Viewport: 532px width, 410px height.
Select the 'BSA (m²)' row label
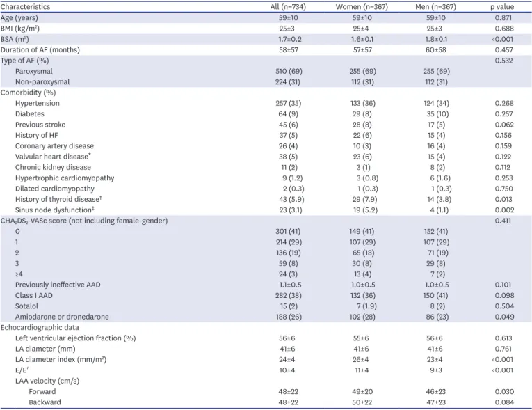pos(15,39)
